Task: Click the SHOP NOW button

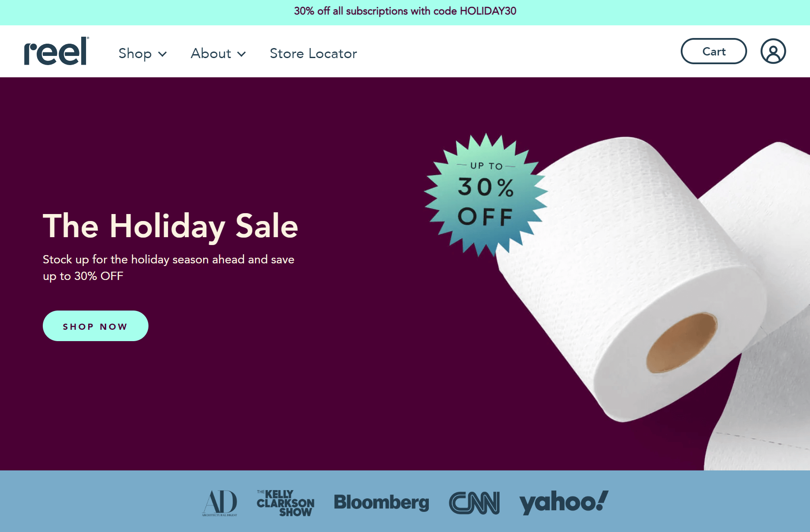Action: pyautogui.click(x=95, y=325)
